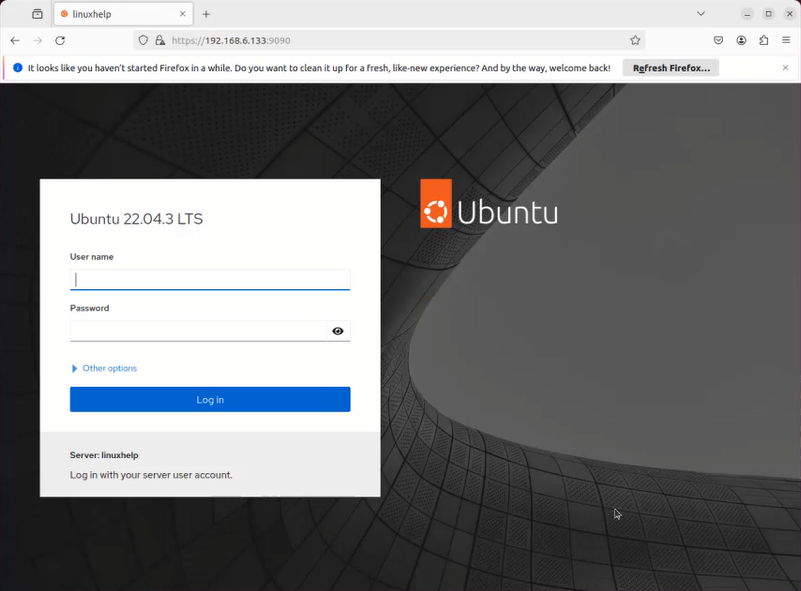
Task: Reload the page with the refresh icon
Action: (x=60, y=40)
